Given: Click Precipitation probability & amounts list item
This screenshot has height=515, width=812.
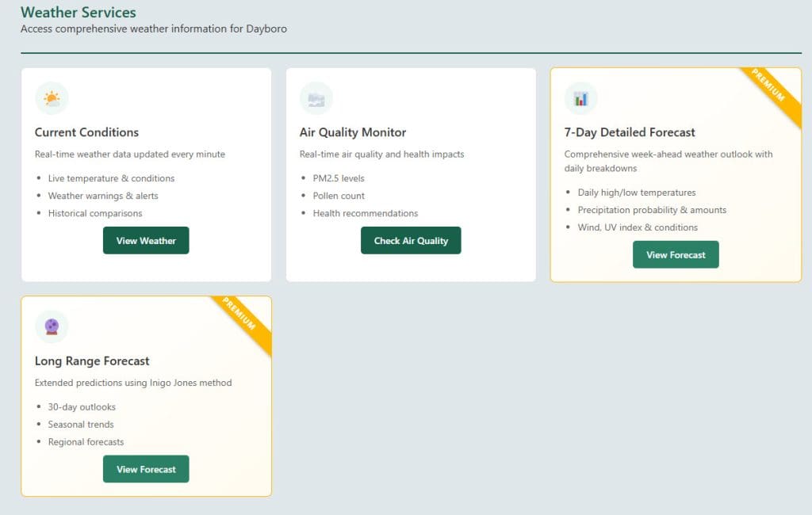Looking at the screenshot, I should [x=652, y=210].
